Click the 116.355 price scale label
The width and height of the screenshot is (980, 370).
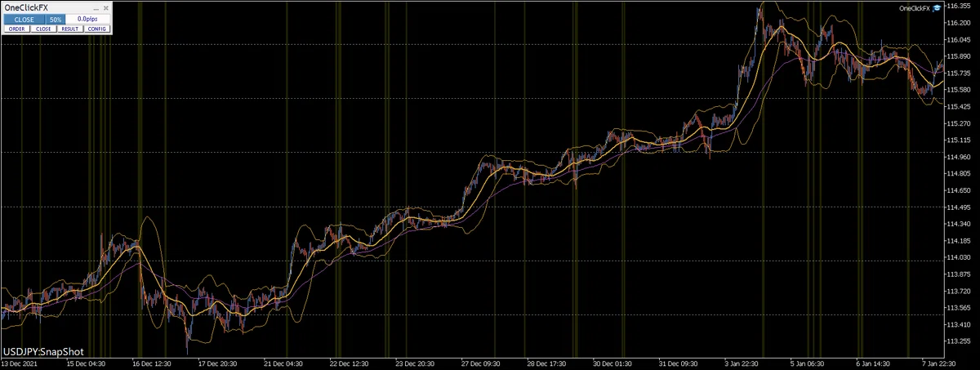960,6
